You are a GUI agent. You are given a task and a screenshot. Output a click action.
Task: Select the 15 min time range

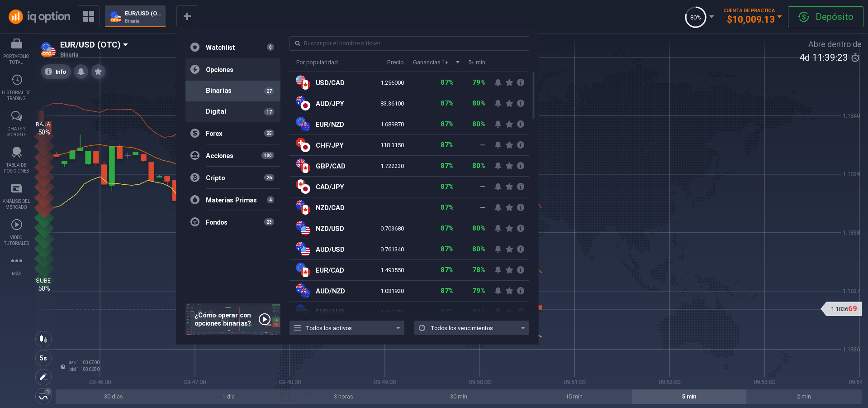tap(574, 396)
